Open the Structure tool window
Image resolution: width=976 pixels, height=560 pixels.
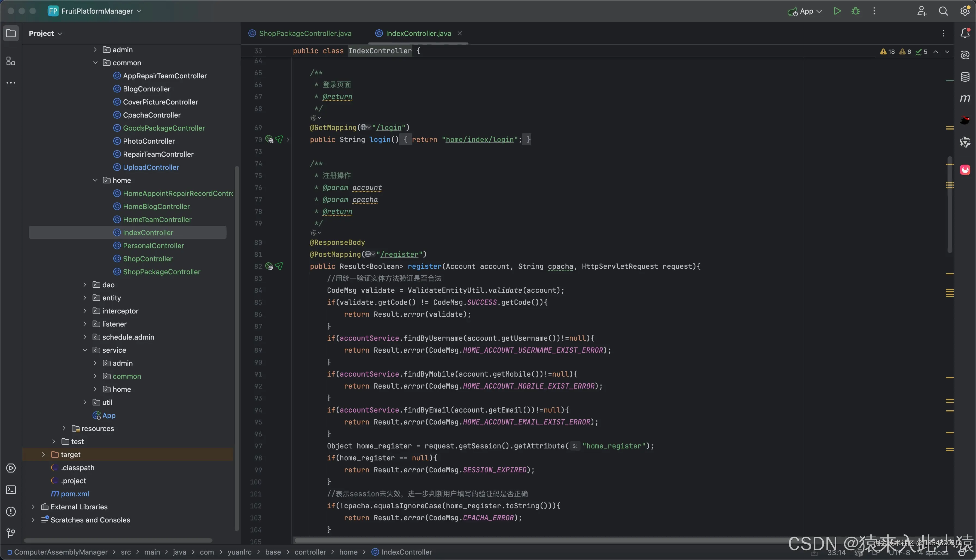11,61
